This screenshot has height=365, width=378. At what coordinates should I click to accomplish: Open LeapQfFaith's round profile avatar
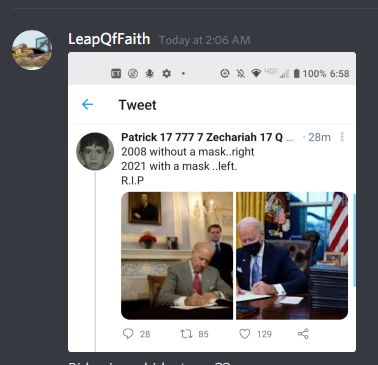[32, 50]
